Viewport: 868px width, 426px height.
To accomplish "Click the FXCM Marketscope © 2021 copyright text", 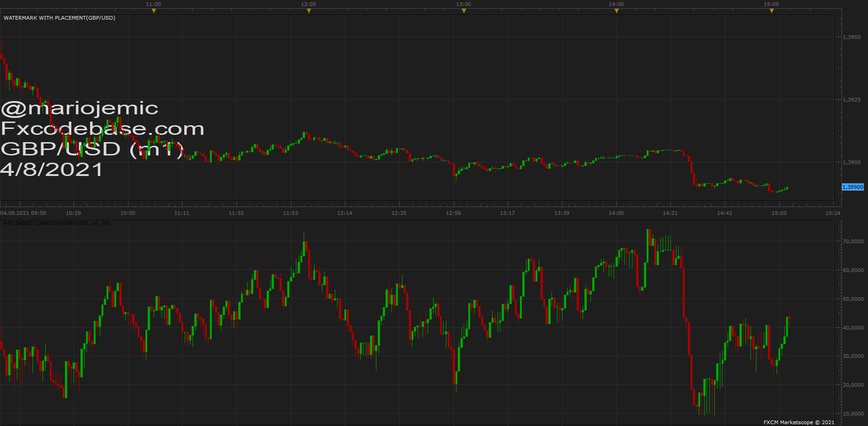I will click(799, 422).
